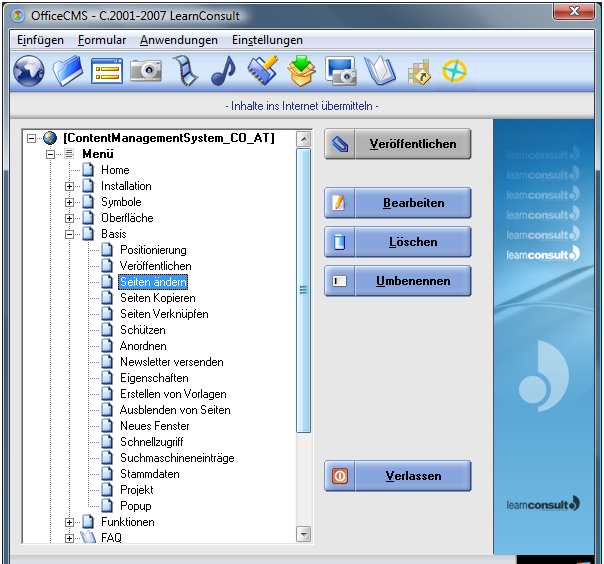Image resolution: width=604 pixels, height=564 pixels.
Task: Click the Veröffentlichen button
Action: [x=398, y=144]
